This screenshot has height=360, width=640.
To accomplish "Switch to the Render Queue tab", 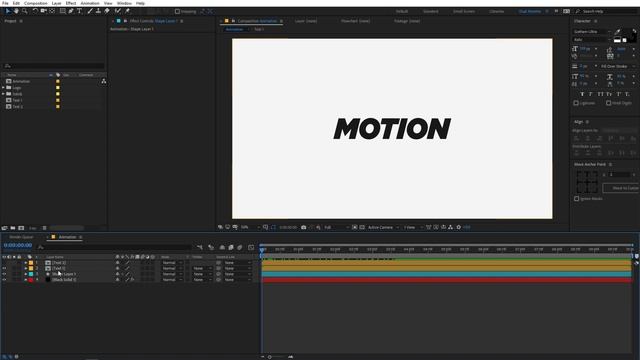I will 21,237.
